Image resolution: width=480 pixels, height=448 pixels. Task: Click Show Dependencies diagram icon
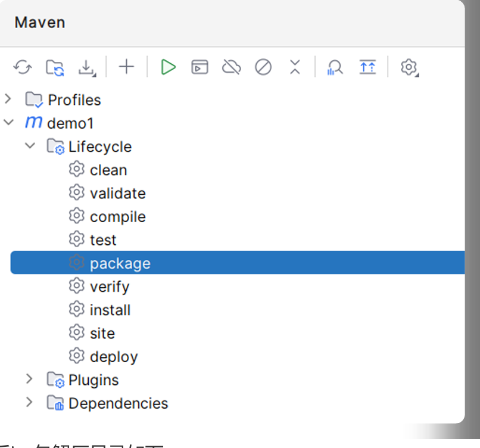point(367,67)
